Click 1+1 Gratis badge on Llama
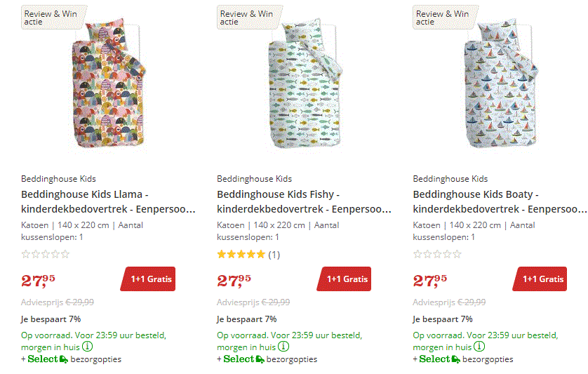Screen dimensions: 588x374 pos(148,279)
